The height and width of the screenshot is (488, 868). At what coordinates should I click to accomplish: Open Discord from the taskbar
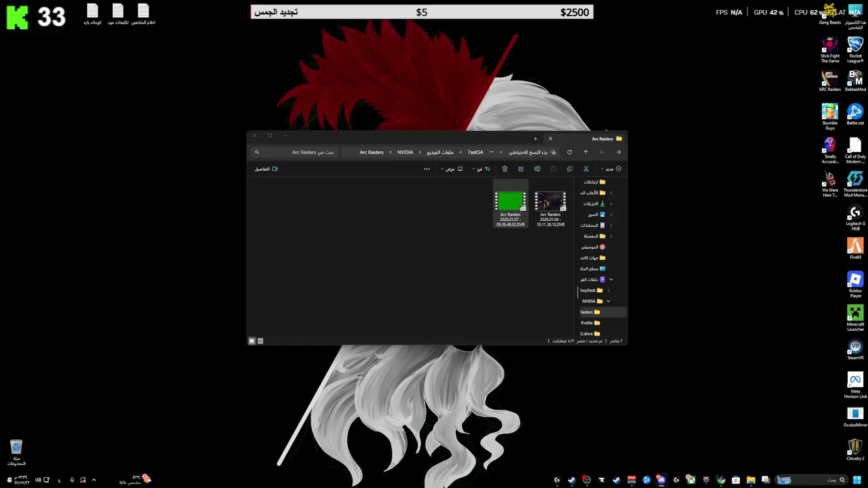pos(661,480)
